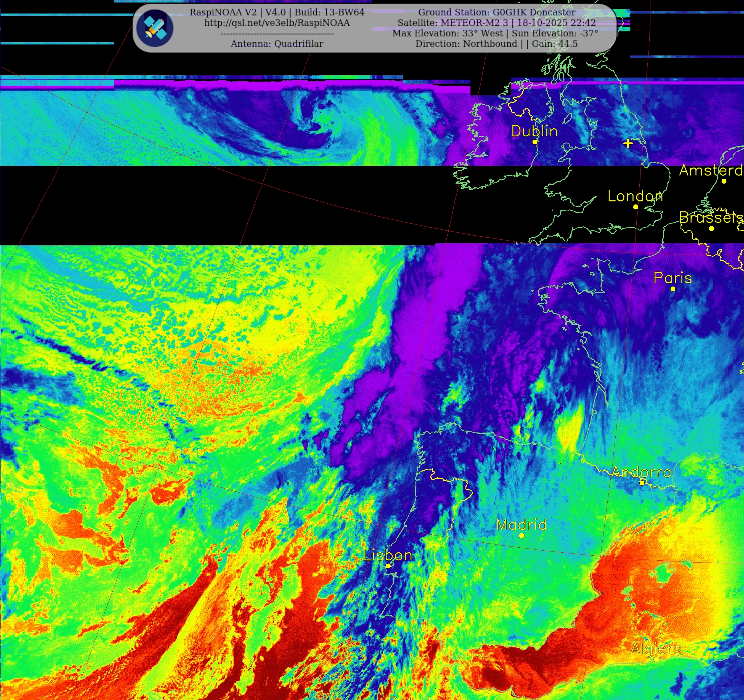Click the Algiers city dot marker
Image resolution: width=744 pixels, height=700 pixels.
click(x=656, y=659)
